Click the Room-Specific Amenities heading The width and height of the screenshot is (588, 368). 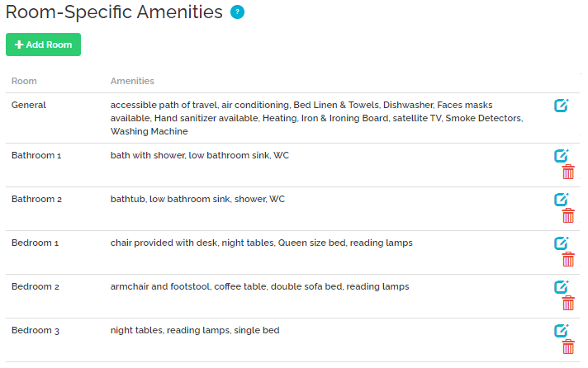[x=114, y=12]
